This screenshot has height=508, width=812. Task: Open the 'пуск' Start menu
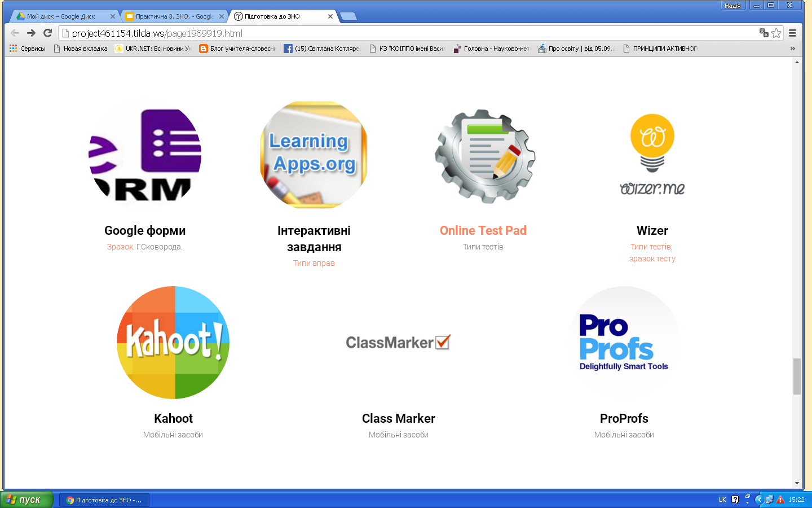coord(27,500)
